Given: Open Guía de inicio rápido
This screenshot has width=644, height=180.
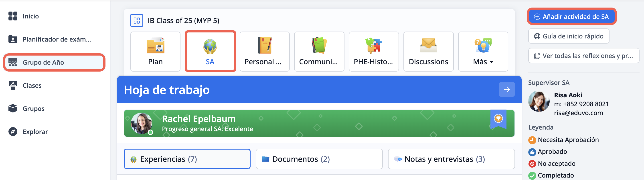Looking at the screenshot, I should tap(569, 36).
